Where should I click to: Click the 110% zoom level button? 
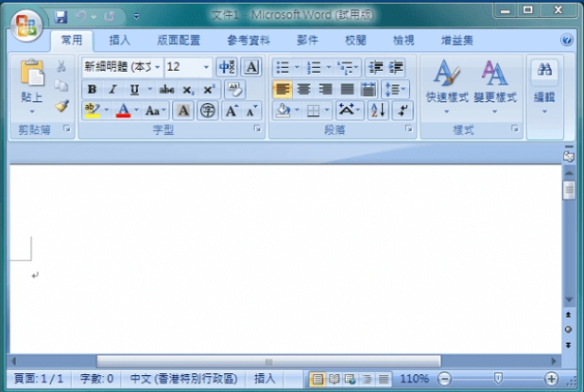click(414, 379)
